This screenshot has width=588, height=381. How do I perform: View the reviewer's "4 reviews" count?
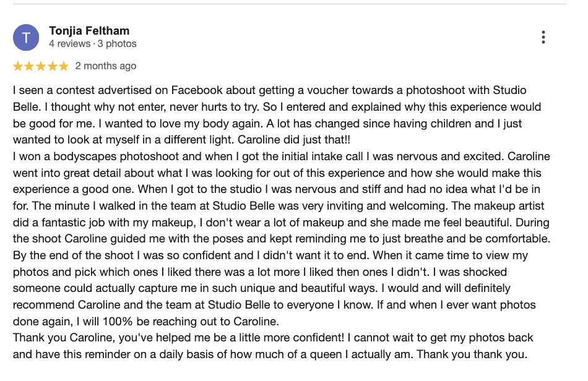pos(70,44)
